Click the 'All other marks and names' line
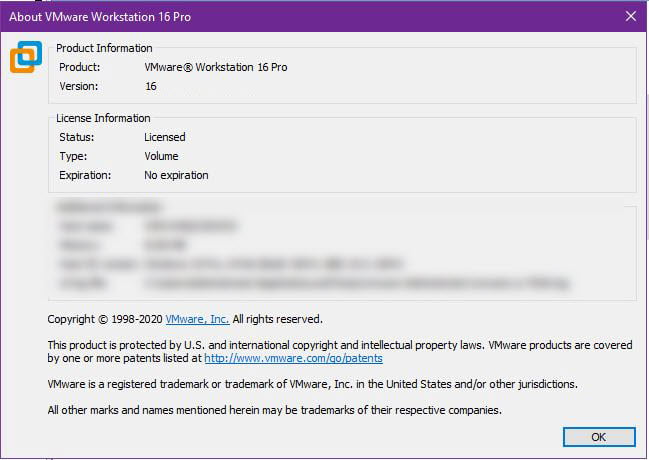Screen dimensions: 649x460 [274, 410]
